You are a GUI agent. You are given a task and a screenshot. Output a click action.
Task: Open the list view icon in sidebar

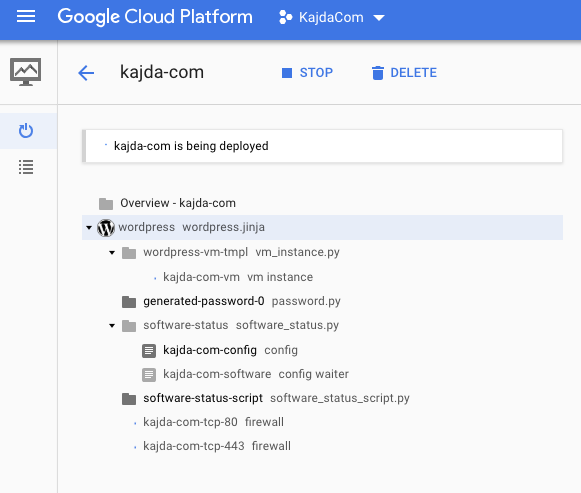(26, 167)
